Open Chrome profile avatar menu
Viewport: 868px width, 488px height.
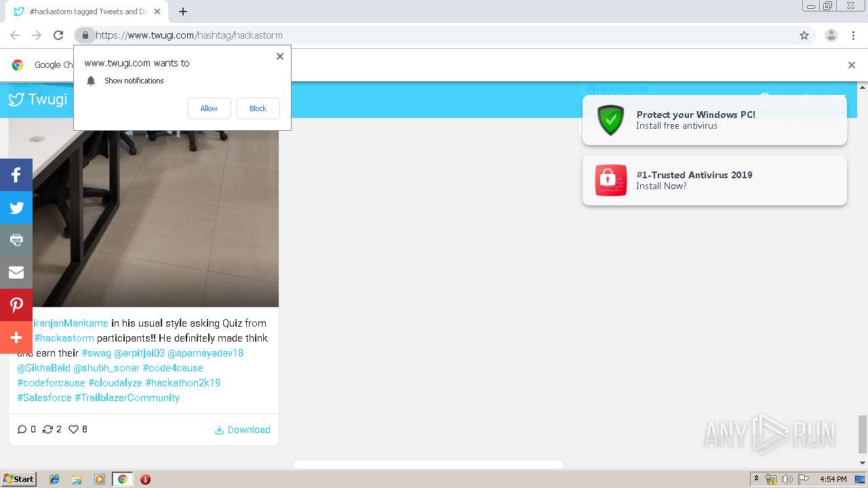click(x=831, y=35)
